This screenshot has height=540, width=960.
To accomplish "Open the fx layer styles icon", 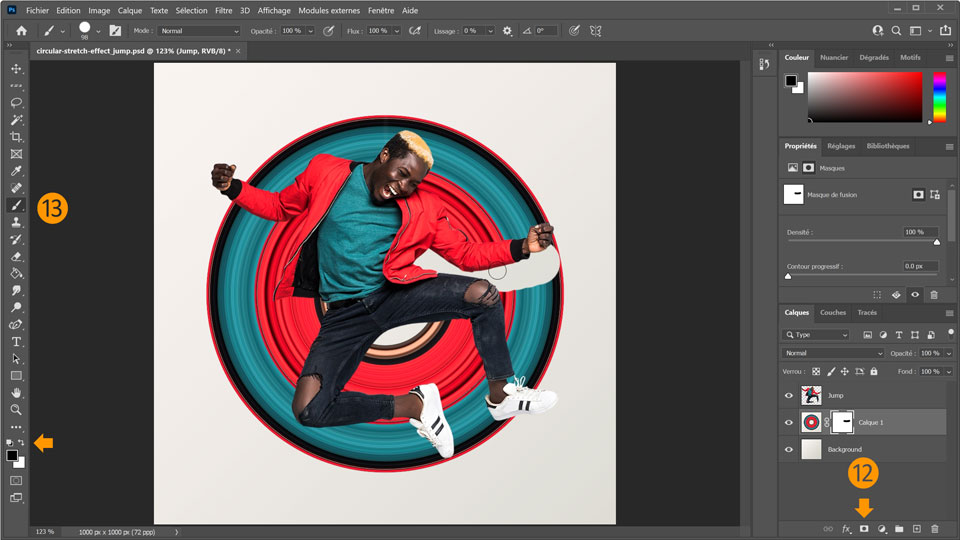I will tap(846, 528).
